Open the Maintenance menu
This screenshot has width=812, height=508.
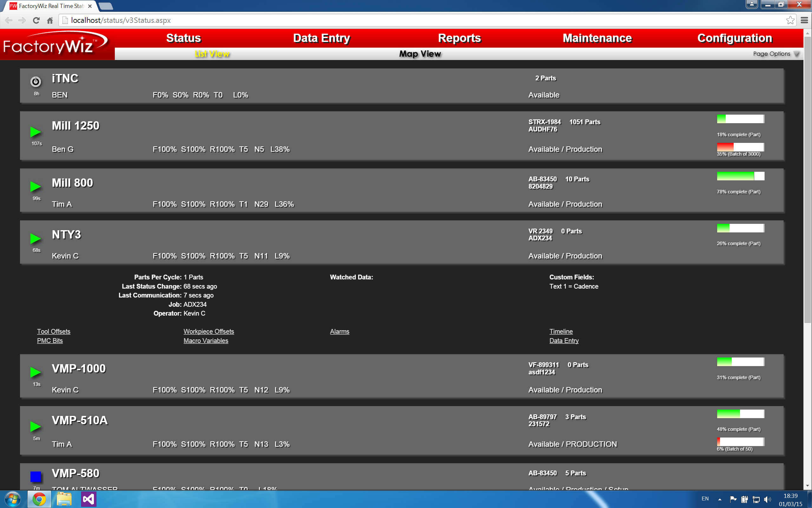(597, 38)
